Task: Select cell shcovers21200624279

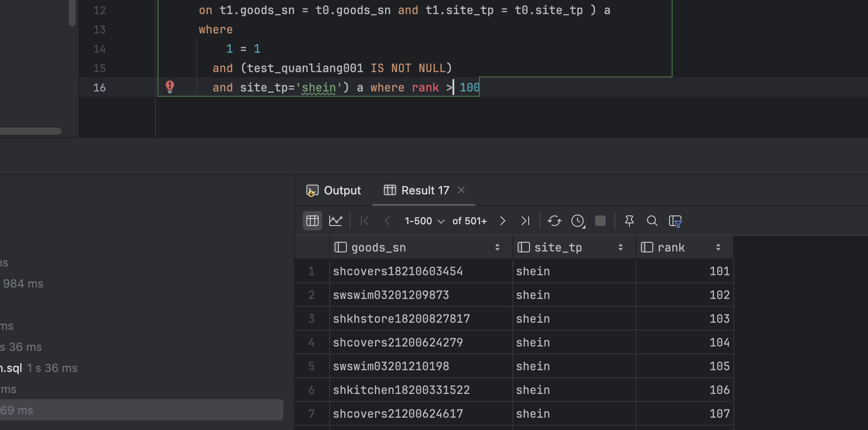Action: [421, 343]
